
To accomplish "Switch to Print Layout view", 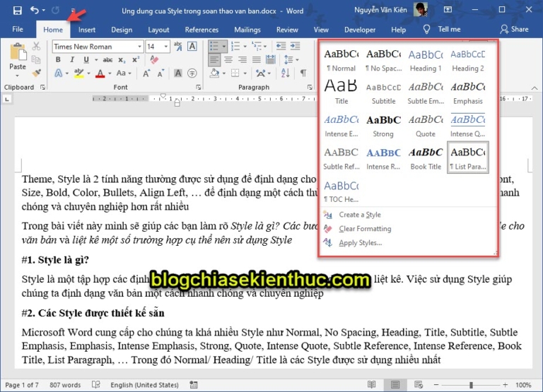I will point(395,384).
